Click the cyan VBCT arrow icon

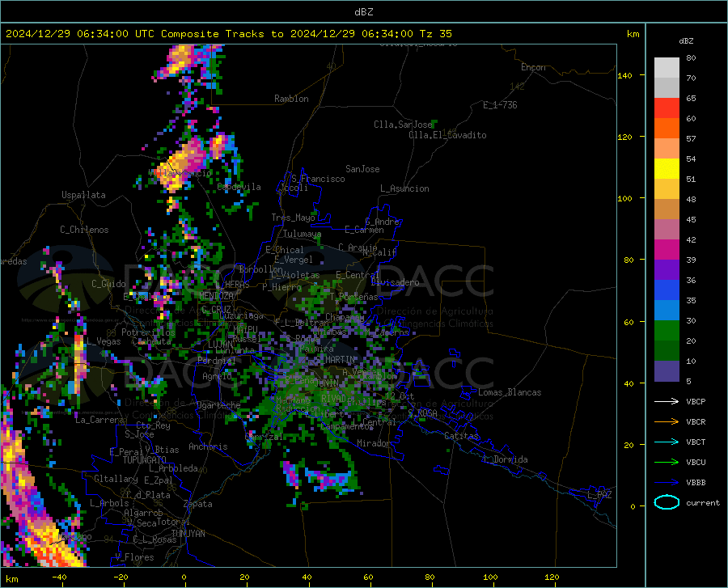[667, 442]
